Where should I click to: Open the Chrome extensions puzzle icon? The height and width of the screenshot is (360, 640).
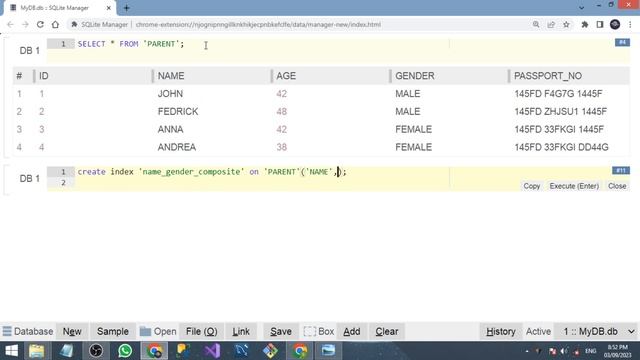[584, 24]
